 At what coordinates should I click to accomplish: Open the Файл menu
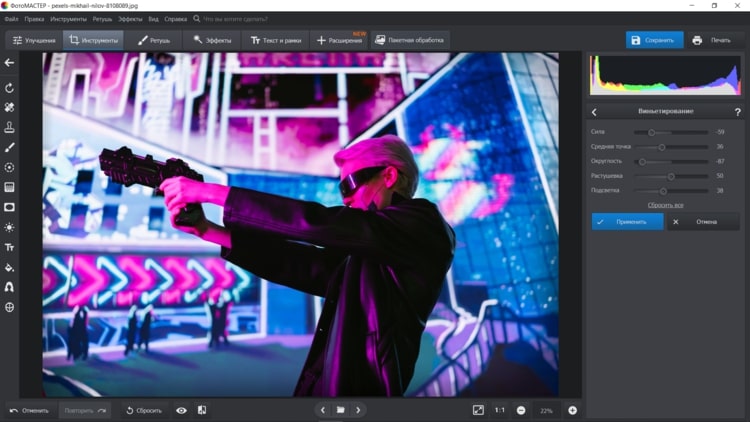coord(13,18)
